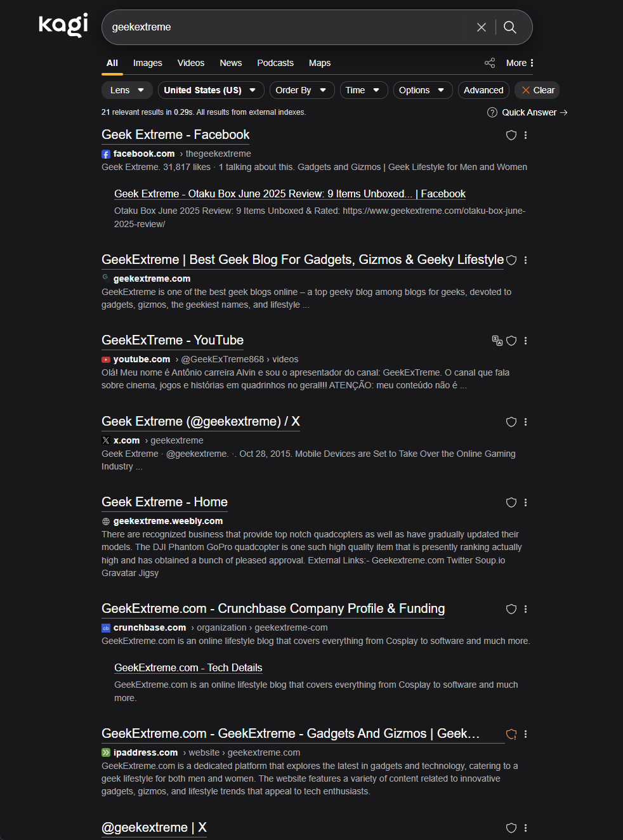Open the Order By dropdown
Screen dimensions: 623x840
301,90
